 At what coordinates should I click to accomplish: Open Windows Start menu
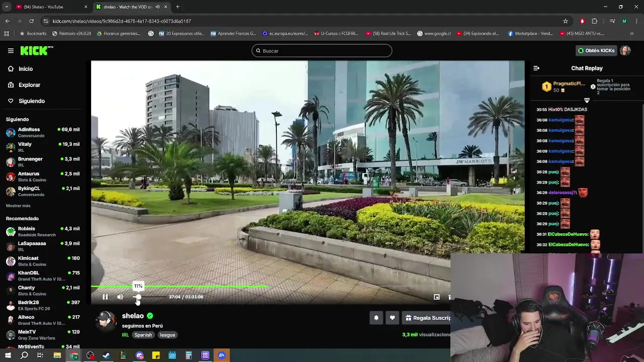point(8,355)
